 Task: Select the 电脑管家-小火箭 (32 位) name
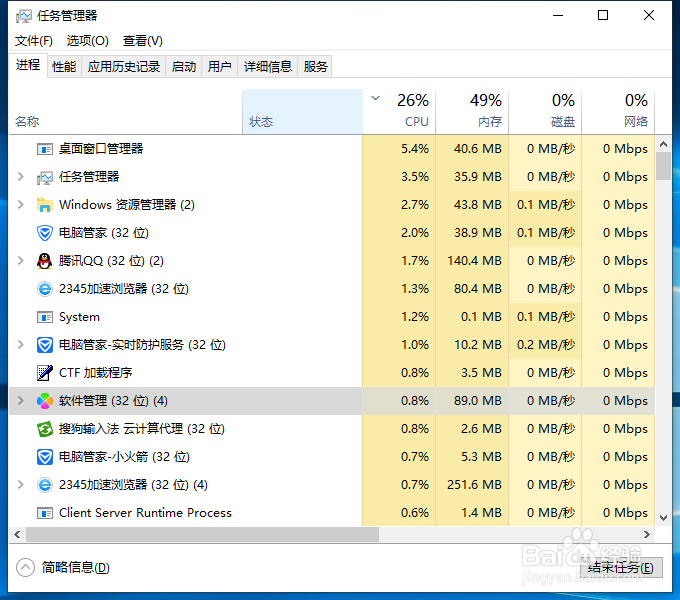point(124,457)
